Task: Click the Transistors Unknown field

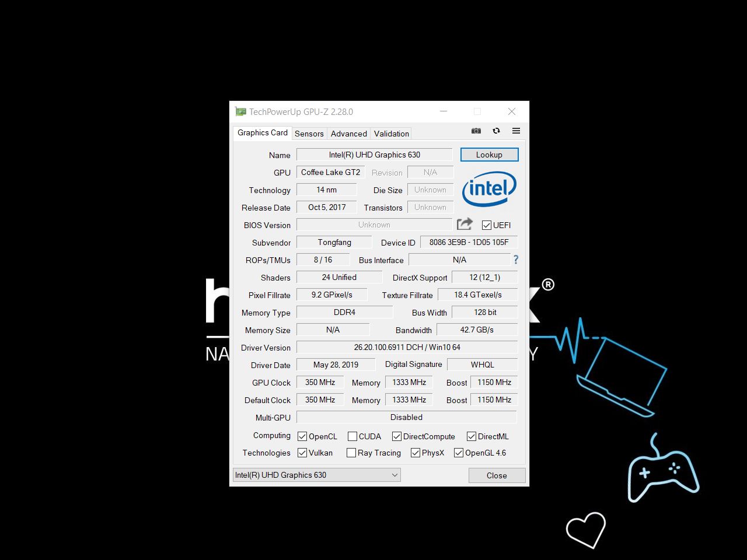Action: [430, 207]
